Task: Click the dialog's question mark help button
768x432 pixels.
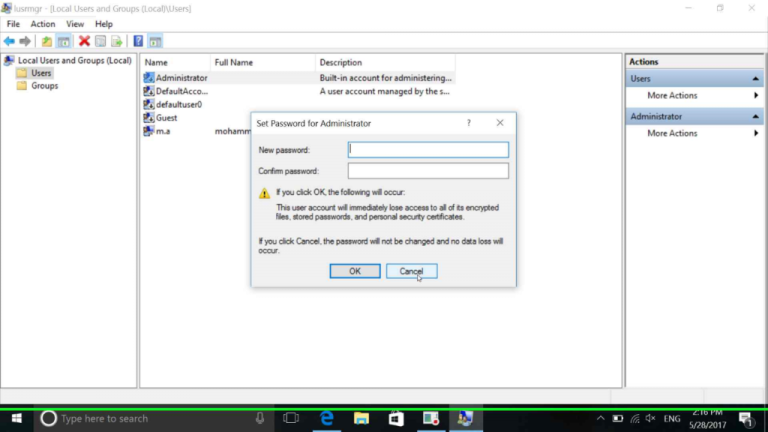Action: tap(469, 123)
